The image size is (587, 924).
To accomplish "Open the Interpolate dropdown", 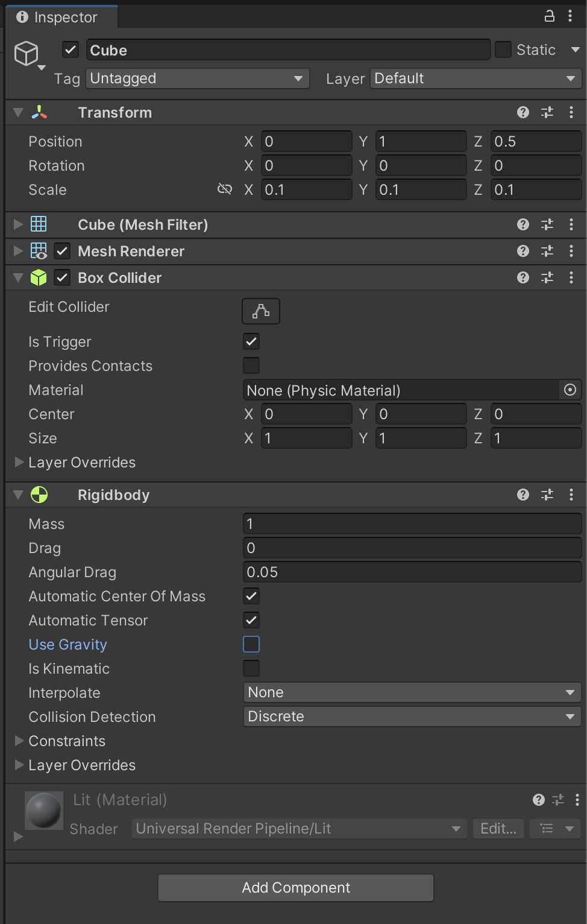I will point(412,692).
